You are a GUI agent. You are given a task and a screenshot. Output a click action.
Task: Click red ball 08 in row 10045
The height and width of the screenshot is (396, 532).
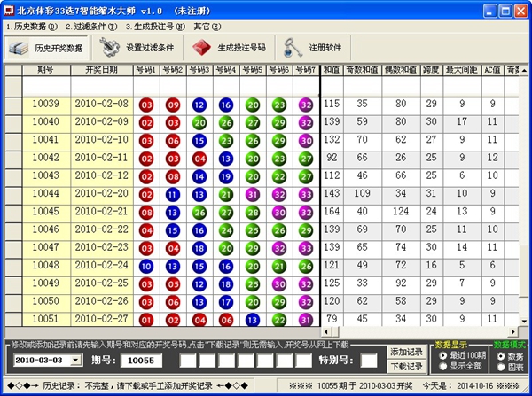click(146, 213)
